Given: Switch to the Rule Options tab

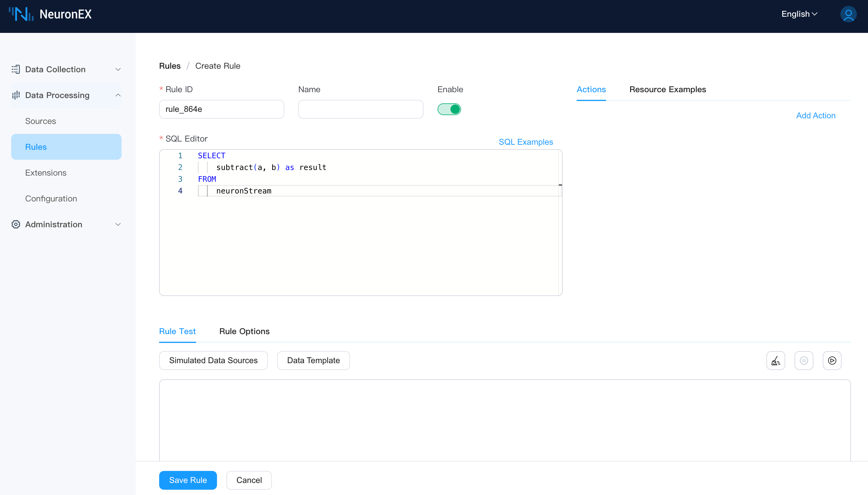Looking at the screenshot, I should click(x=244, y=331).
